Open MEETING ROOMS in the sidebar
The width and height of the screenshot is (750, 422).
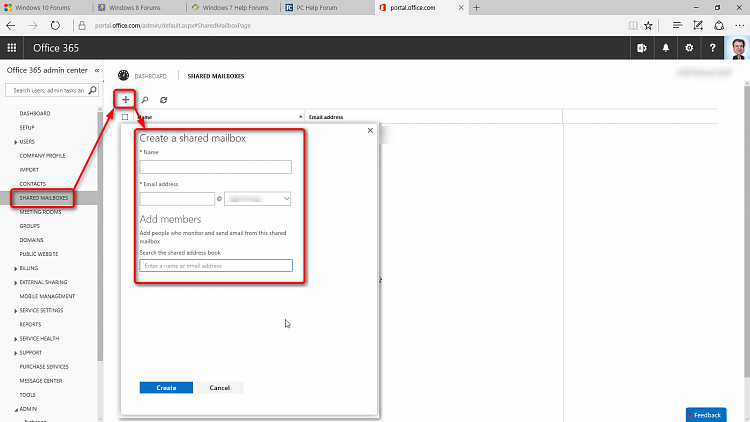[x=40, y=212]
